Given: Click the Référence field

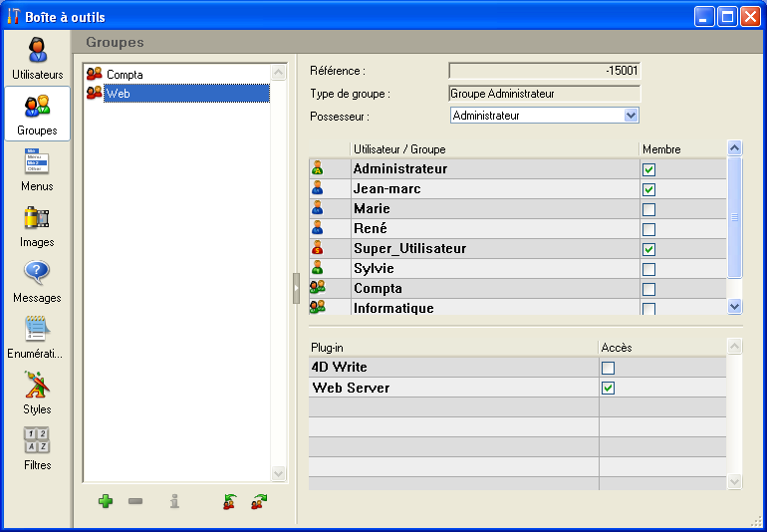Looking at the screenshot, I should (544, 71).
